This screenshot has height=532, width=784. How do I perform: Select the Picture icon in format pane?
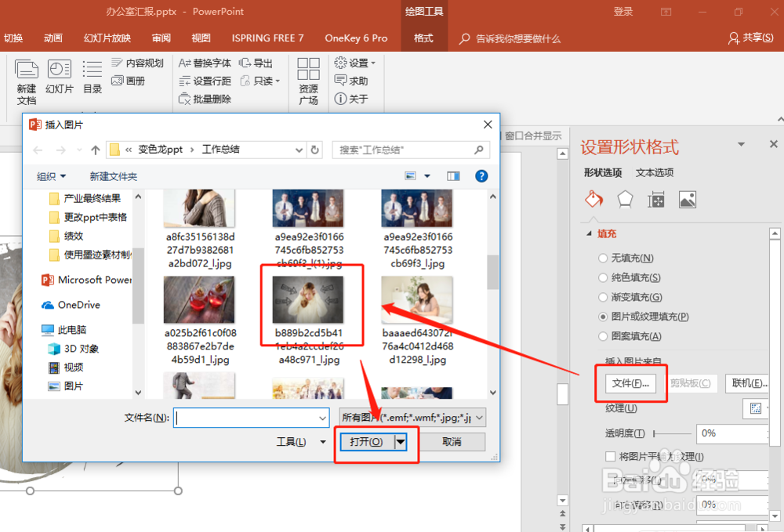point(688,200)
